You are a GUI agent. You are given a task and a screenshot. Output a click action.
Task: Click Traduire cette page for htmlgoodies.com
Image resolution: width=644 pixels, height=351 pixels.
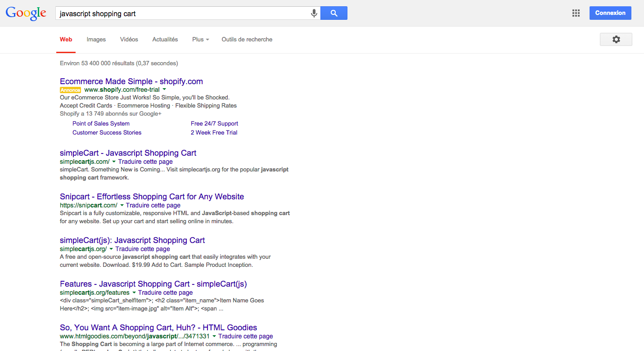[246, 336]
